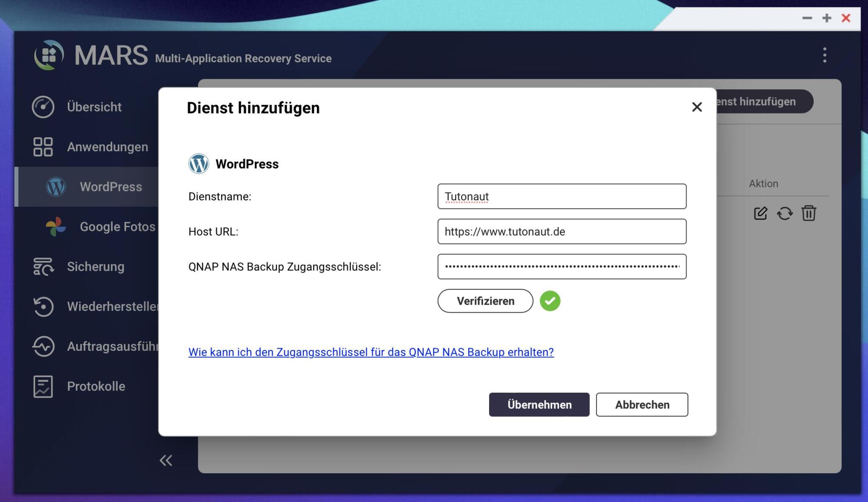Click the Dienstname input field
The image size is (868, 502).
(x=562, y=196)
